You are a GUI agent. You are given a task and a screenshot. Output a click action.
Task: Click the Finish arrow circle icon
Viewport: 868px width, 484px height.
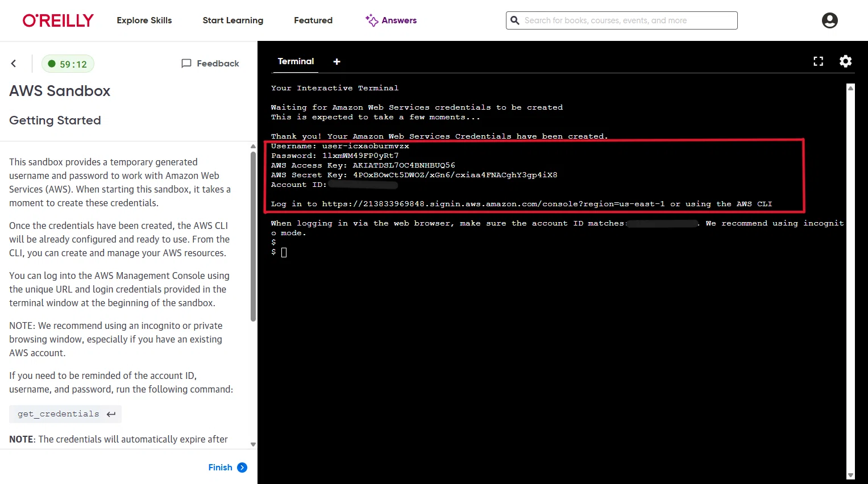pos(242,468)
